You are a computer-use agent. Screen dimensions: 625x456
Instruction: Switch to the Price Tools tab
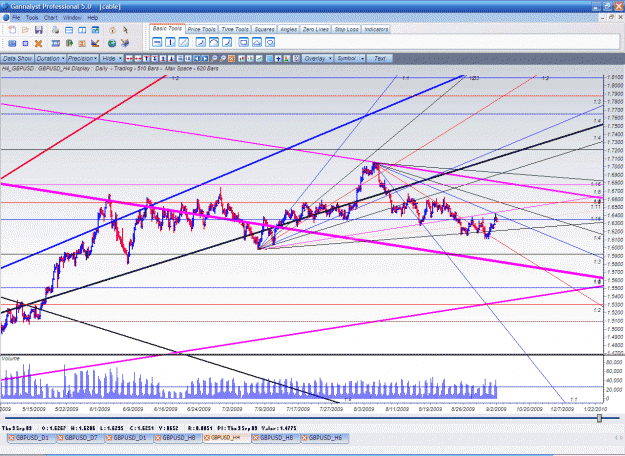(x=202, y=29)
